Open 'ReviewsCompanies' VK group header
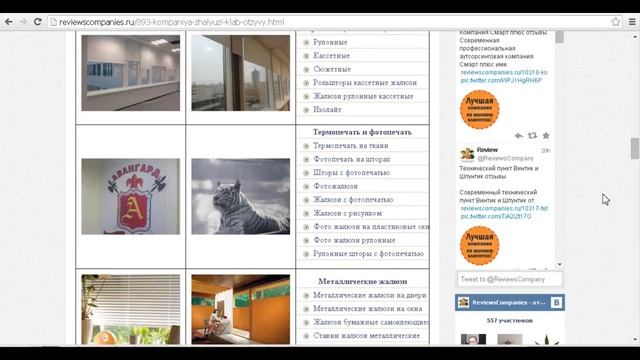The image size is (640, 360). point(509,302)
